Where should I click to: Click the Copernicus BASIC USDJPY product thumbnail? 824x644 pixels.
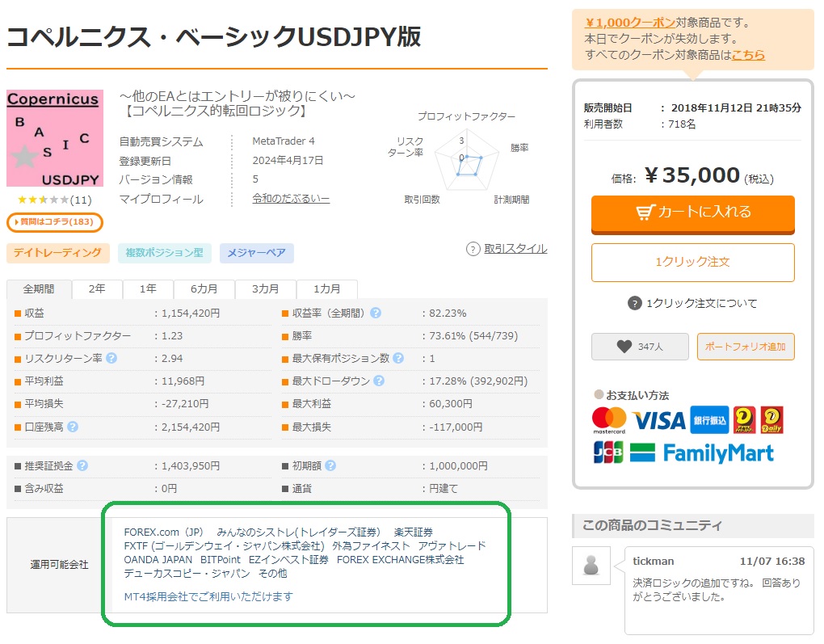pos(55,138)
